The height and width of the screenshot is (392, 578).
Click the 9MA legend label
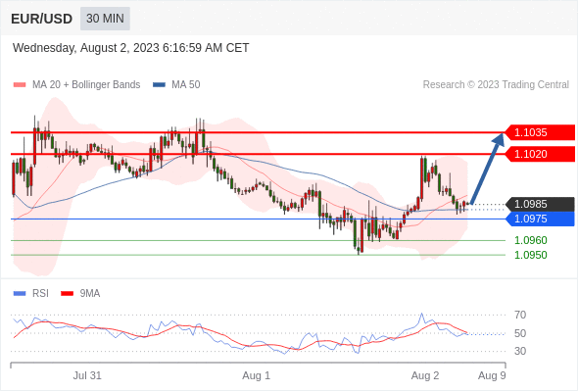point(90,294)
